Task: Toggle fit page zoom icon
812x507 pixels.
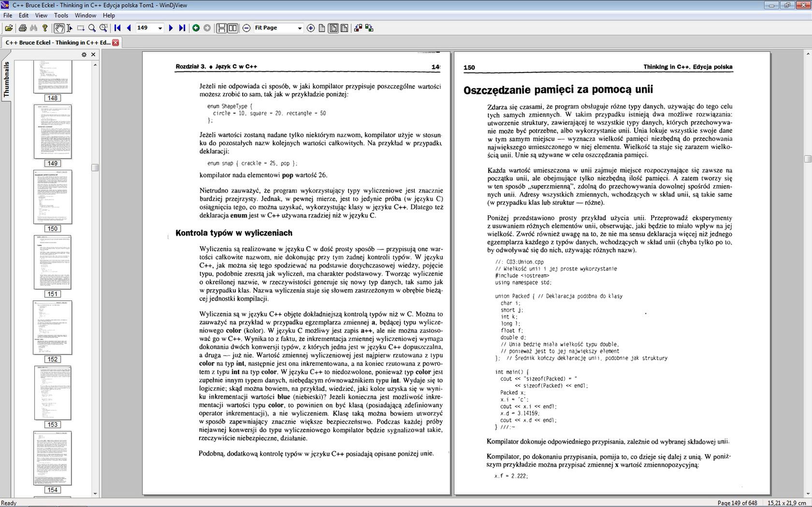Action: (333, 28)
